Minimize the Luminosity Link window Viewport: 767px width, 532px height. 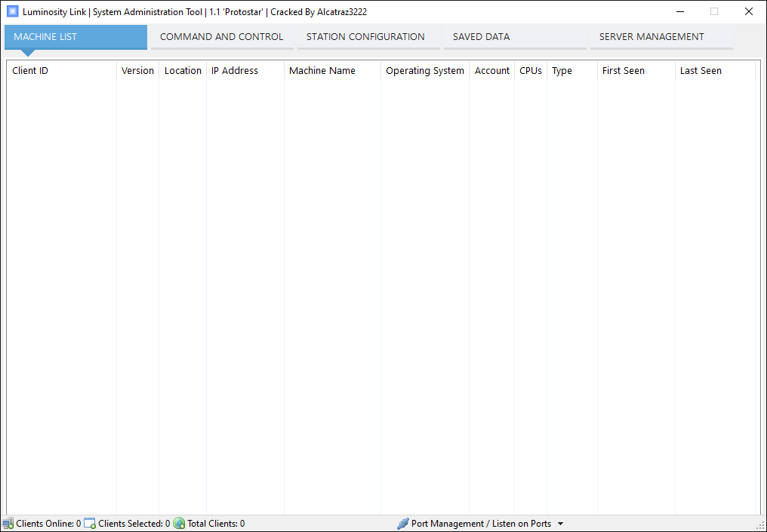click(679, 12)
